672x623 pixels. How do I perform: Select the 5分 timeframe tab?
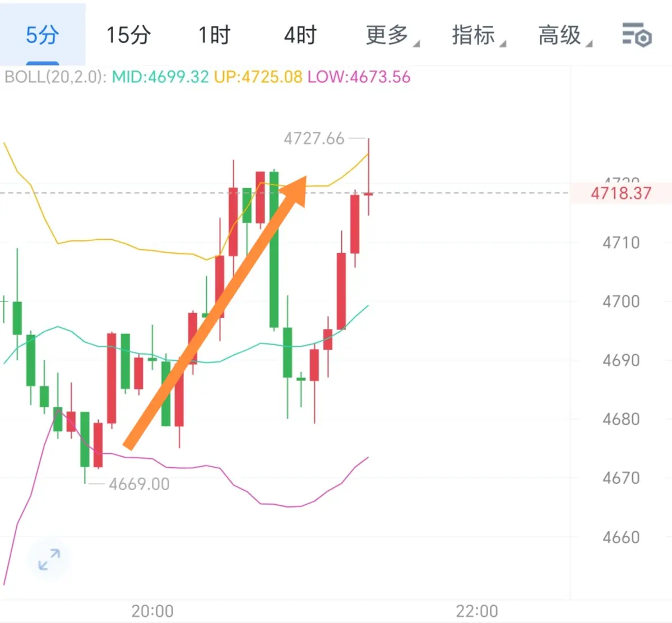[43, 34]
